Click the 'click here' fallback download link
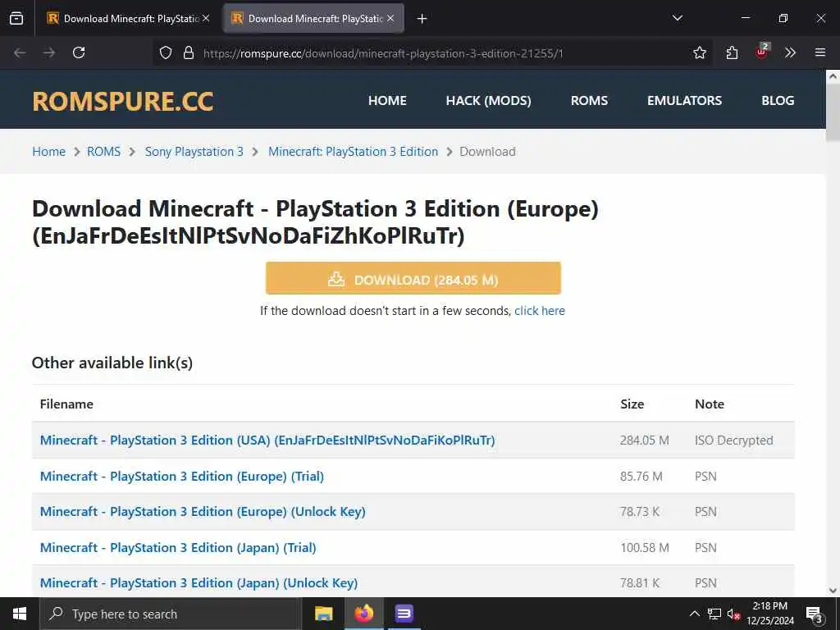840x630 pixels. tap(540, 311)
